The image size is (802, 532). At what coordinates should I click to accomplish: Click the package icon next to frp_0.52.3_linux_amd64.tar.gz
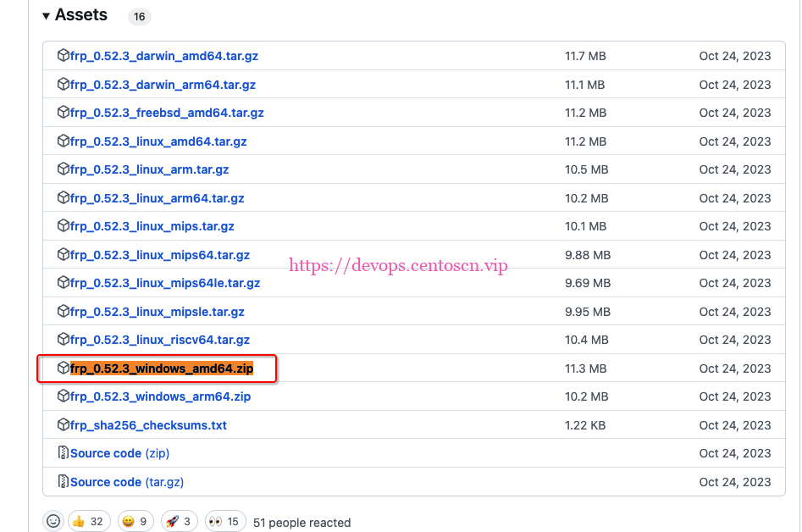[63, 141]
